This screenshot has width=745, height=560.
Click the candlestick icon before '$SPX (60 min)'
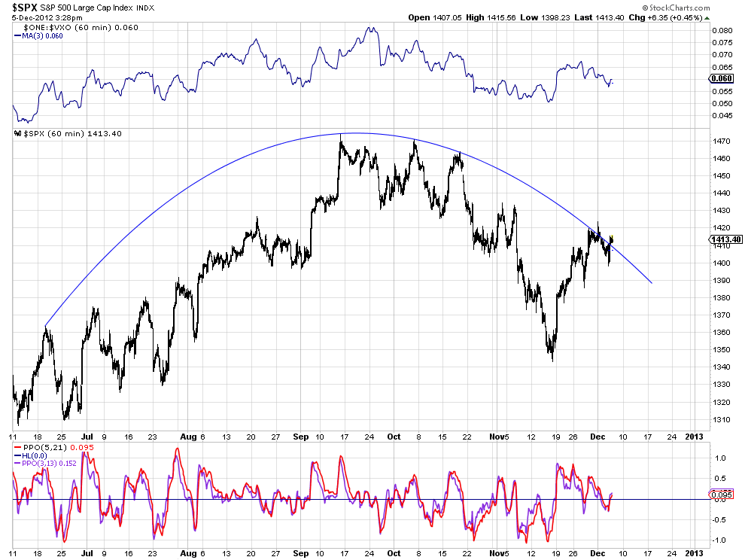click(x=18, y=133)
